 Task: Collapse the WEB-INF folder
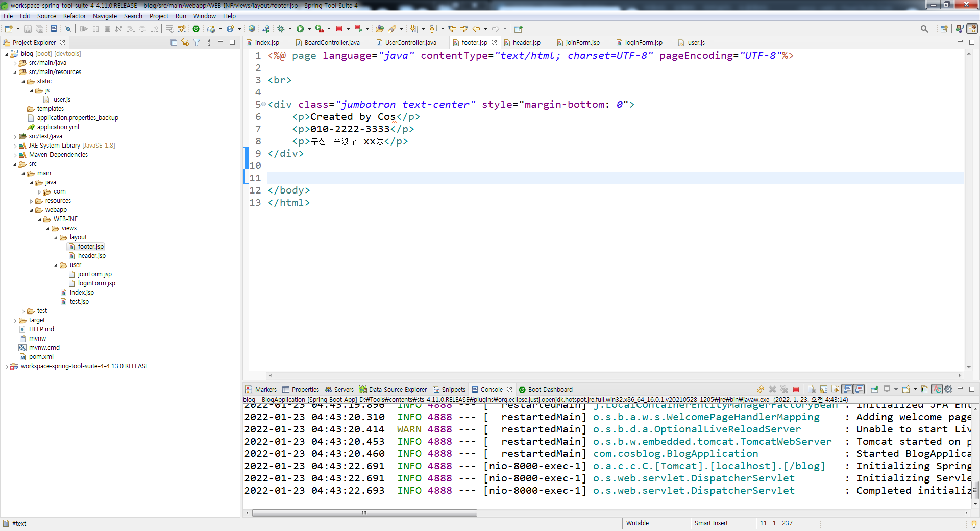coord(39,220)
